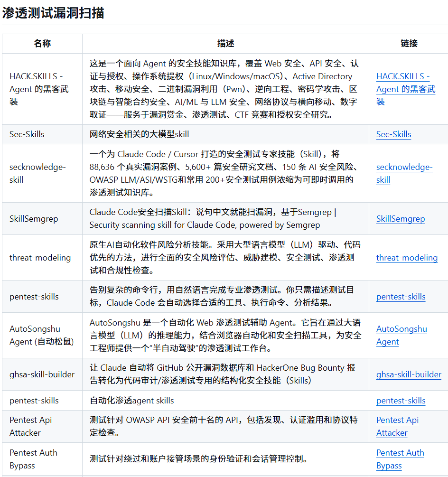This screenshot has height=477, width=448.
Task: Open the Sec-Skills hyperlink in the 链接 column
Action: [x=393, y=134]
